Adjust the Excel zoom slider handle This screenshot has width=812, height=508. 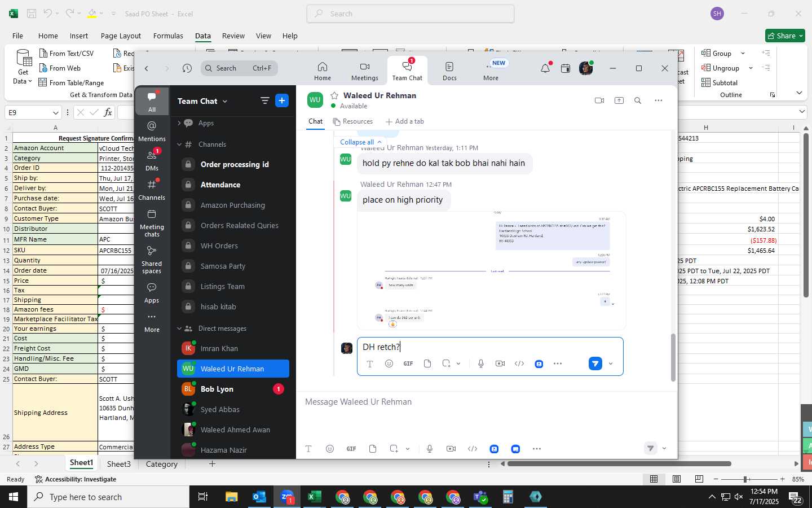pyautogui.click(x=745, y=479)
